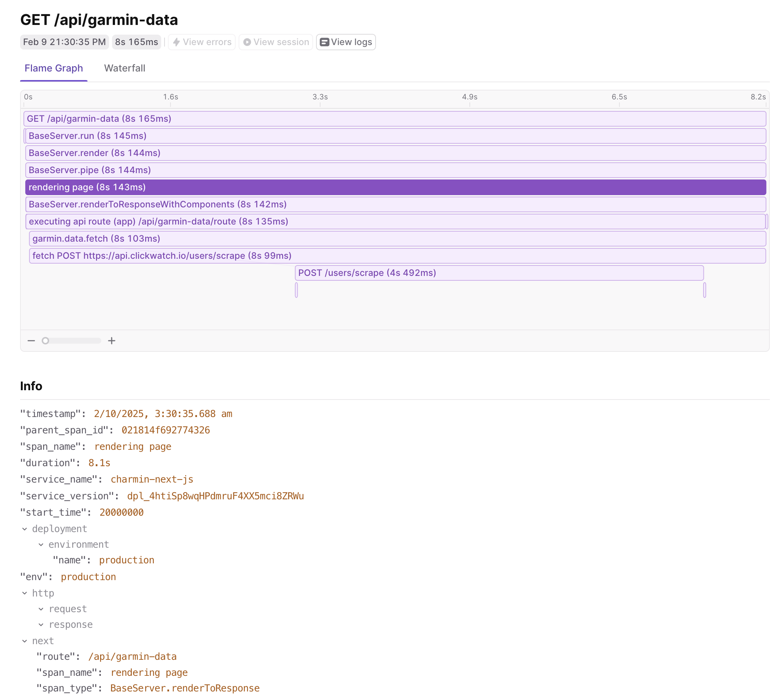778x700 pixels.
Task: Click the zoom out minus icon
Action: 31,341
